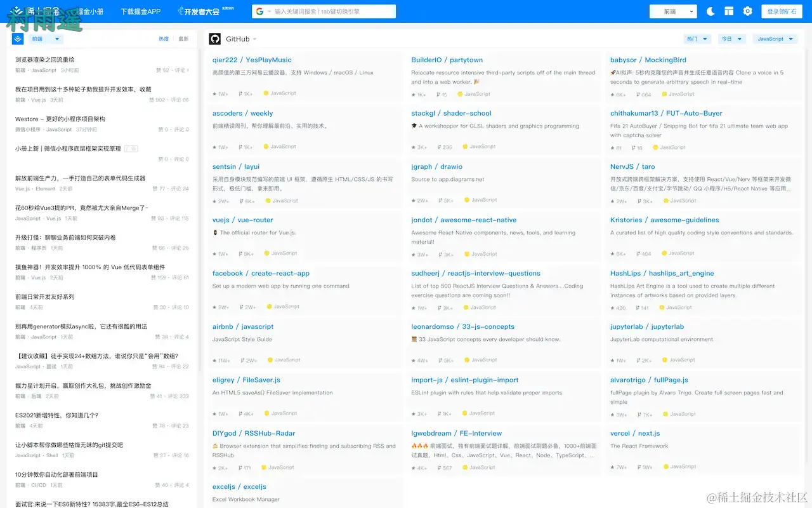Screen dimensions: 812x508
Task: Click the star icon on BuilderIO / partytown
Action: point(414,95)
